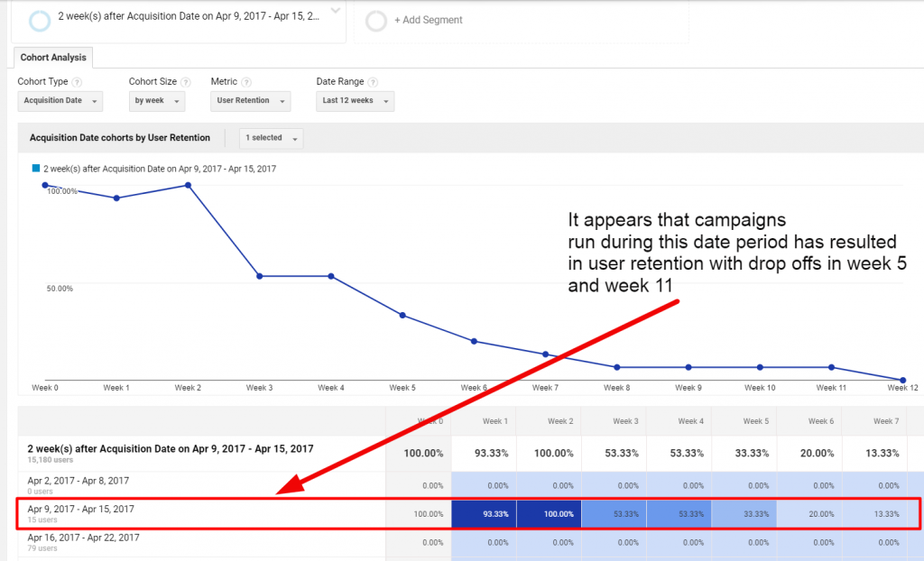Image resolution: width=924 pixels, height=561 pixels.
Task: Click the circle icon inside Add Segment
Action: tap(375, 20)
